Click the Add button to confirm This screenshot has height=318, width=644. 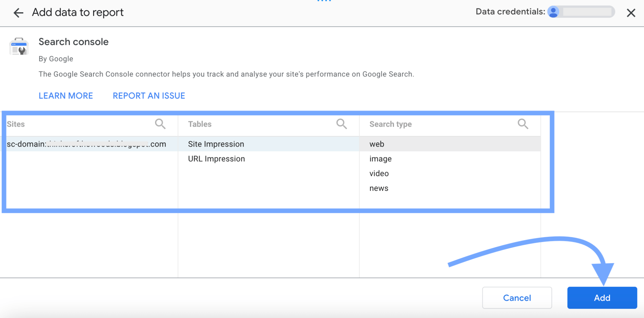pos(602,298)
